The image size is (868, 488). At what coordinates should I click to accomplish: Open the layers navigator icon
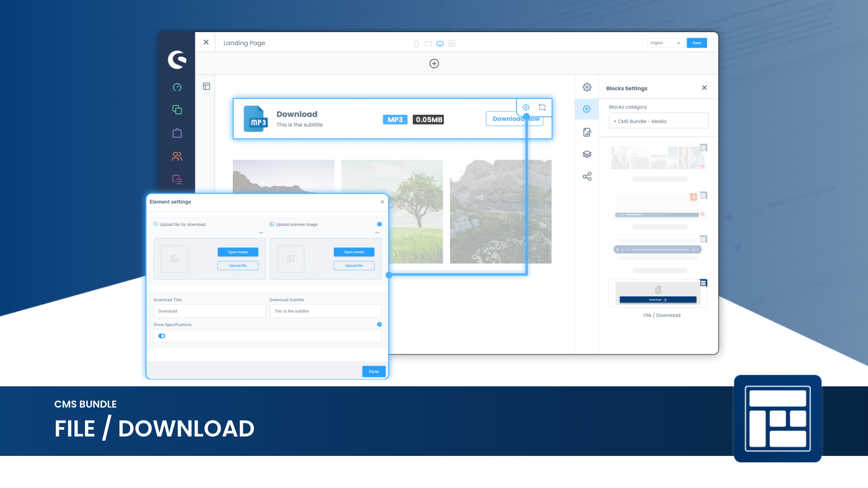(587, 154)
